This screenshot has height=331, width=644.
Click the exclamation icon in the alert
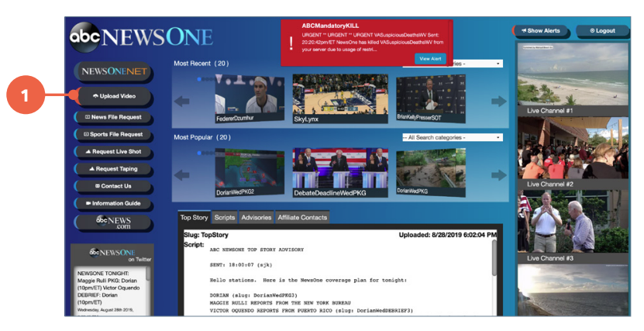point(291,43)
